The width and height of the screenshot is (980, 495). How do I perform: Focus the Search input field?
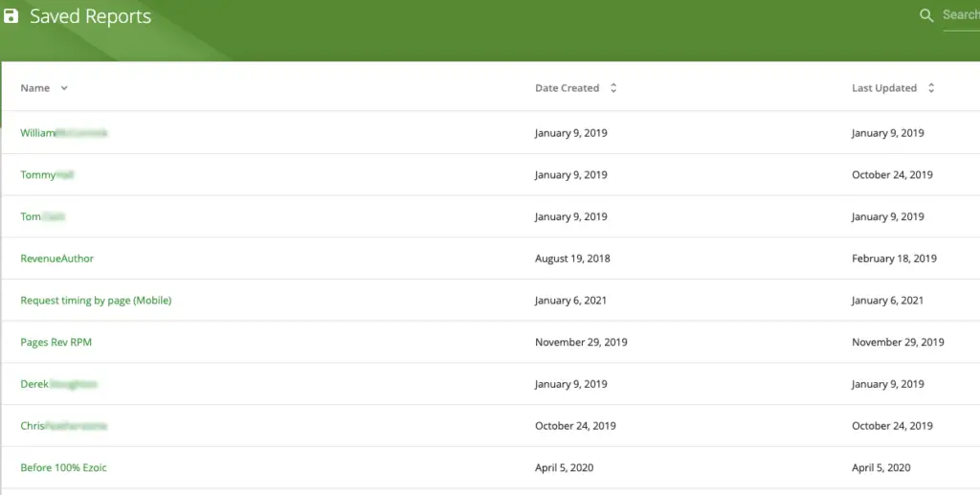[961, 15]
